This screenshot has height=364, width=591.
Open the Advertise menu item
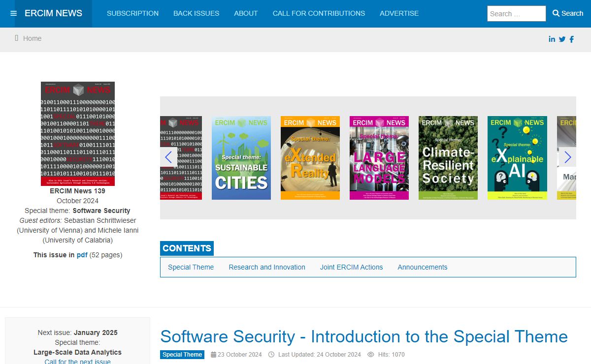click(x=399, y=14)
